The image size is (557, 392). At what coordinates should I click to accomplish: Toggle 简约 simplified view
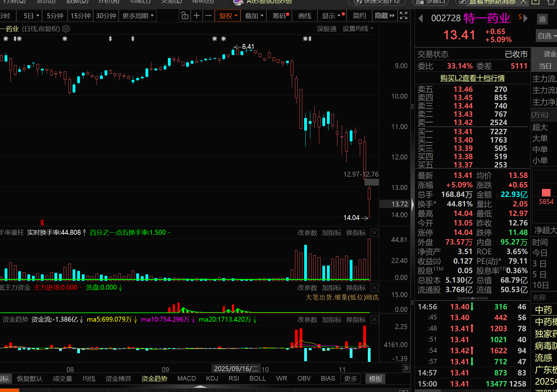tap(359, 16)
